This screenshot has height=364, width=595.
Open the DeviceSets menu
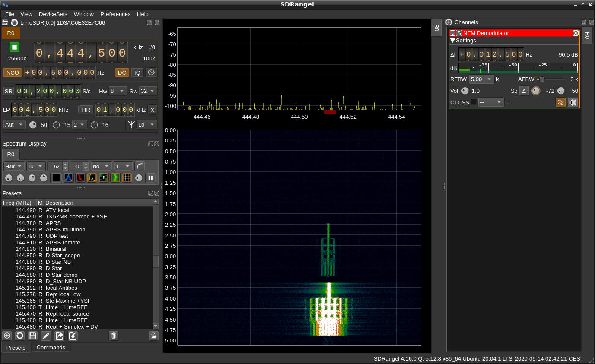tap(53, 14)
